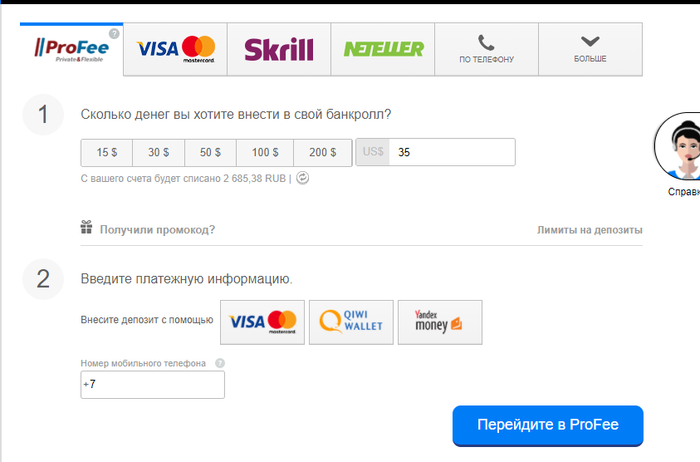Select the Visa Mastercard payment tab
Image resolution: width=700 pixels, height=462 pixels.
(175, 49)
